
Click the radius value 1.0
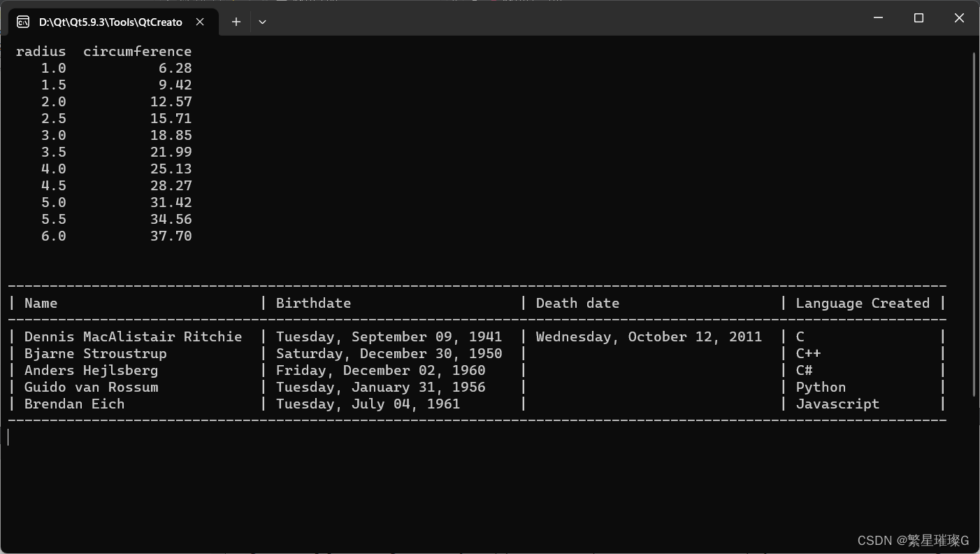[53, 68]
